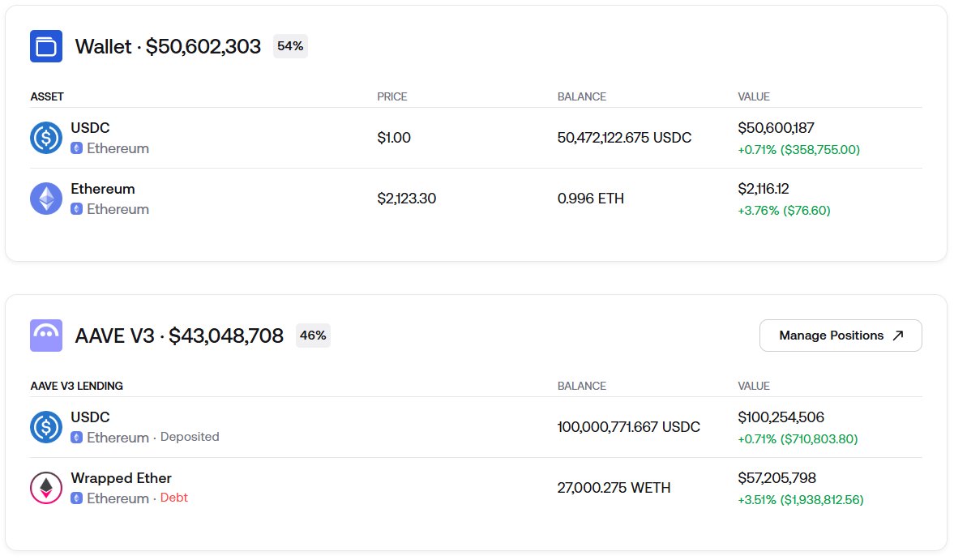Click the Ethereum coin icon in Wallet
Image resolution: width=954 pixels, height=560 pixels.
[46, 199]
